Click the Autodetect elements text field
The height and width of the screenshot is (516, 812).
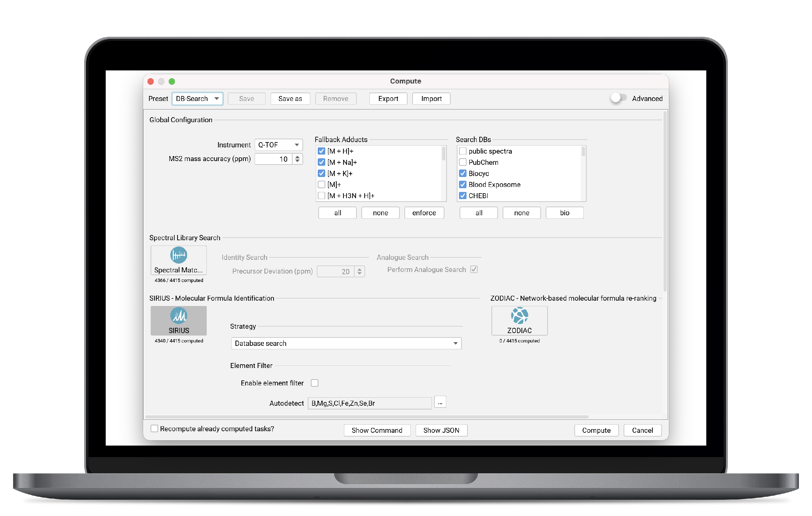pyautogui.click(x=370, y=403)
